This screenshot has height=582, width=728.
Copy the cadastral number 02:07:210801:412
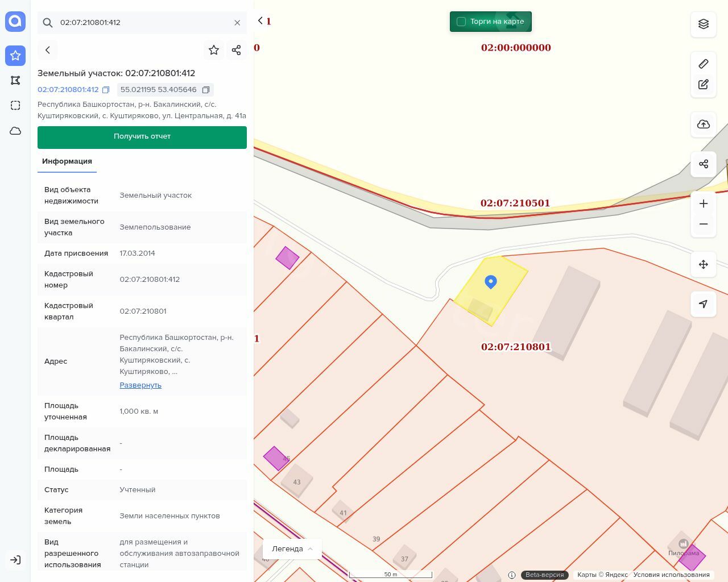[106, 90]
